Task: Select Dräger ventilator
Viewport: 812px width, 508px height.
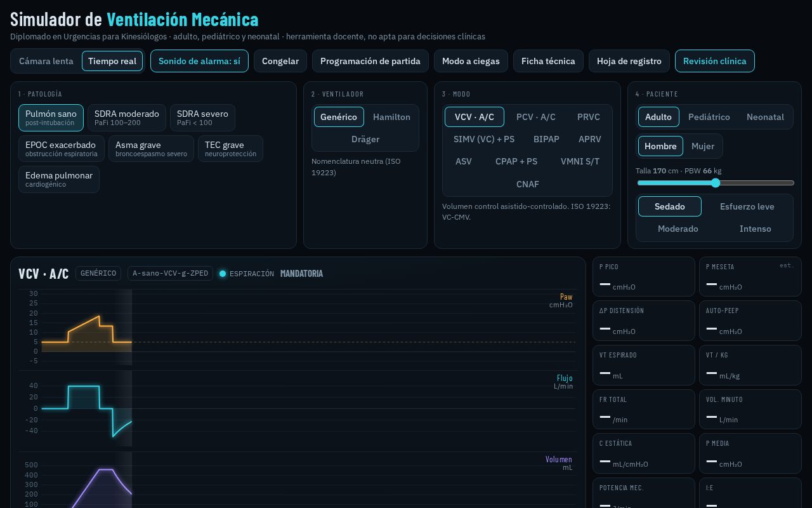Action: click(365, 139)
